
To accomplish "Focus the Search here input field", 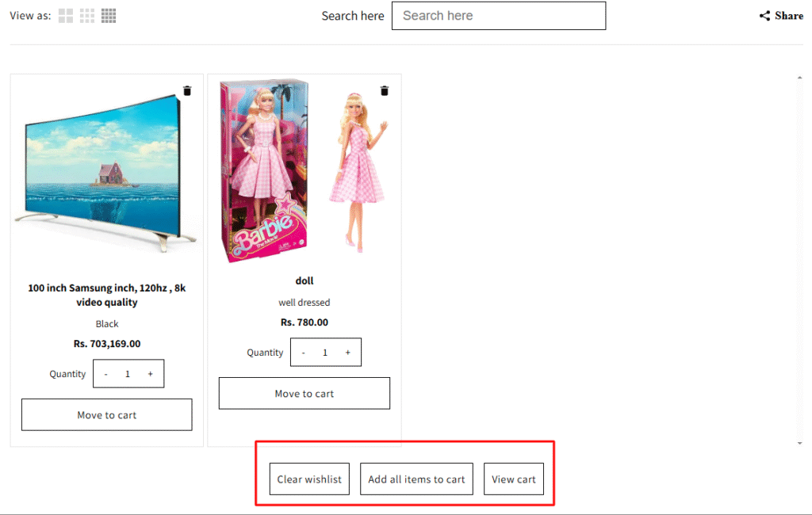I will point(499,16).
